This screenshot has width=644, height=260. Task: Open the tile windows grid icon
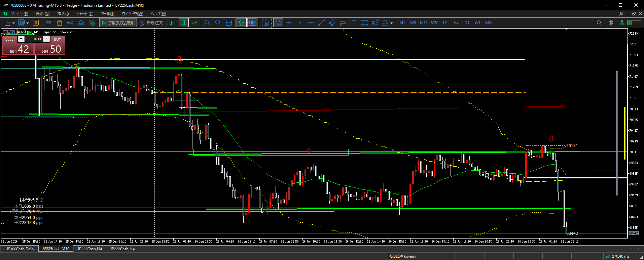(229, 23)
